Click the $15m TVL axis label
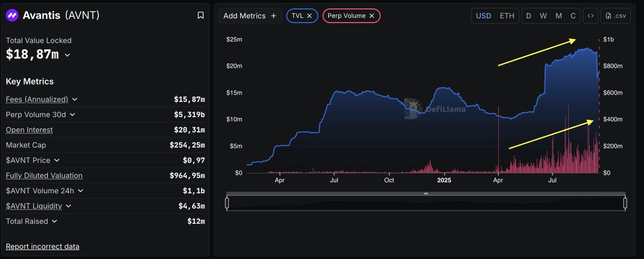Image resolution: width=644 pixels, height=259 pixels. coord(234,93)
